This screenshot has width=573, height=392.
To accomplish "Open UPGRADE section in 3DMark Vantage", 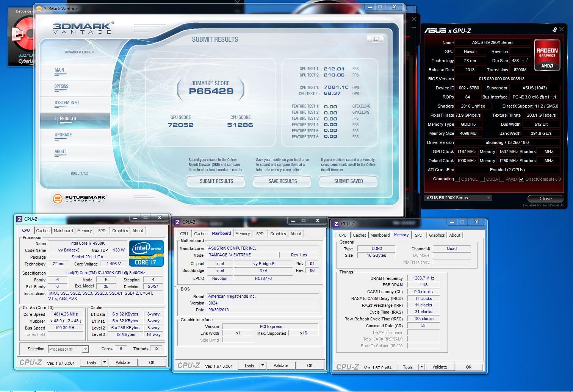I will click(x=63, y=135).
